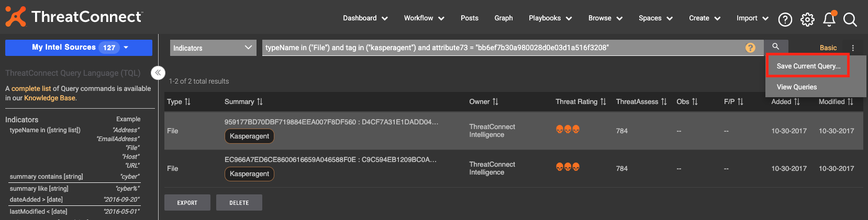The height and width of the screenshot is (220, 868).
Task: Open indicator 959177BD70DBF719884EEA007F8DF560
Action: (x=331, y=122)
